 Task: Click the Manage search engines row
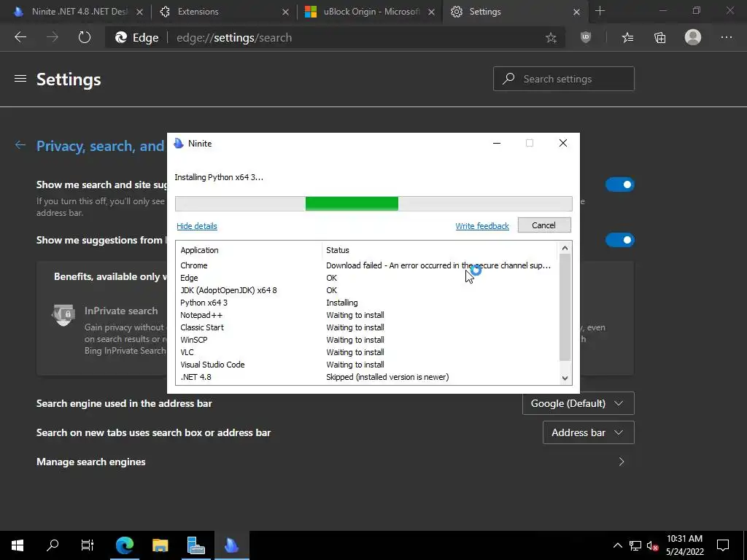pyautogui.click(x=335, y=462)
